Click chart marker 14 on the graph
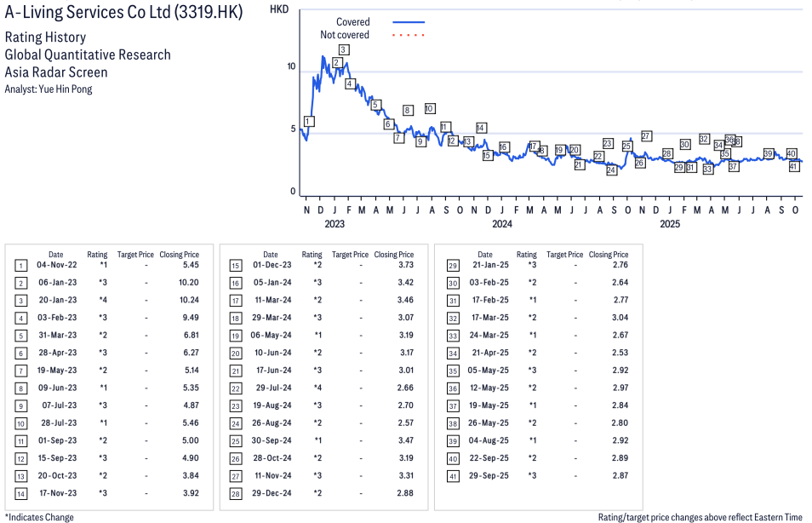 point(481,128)
